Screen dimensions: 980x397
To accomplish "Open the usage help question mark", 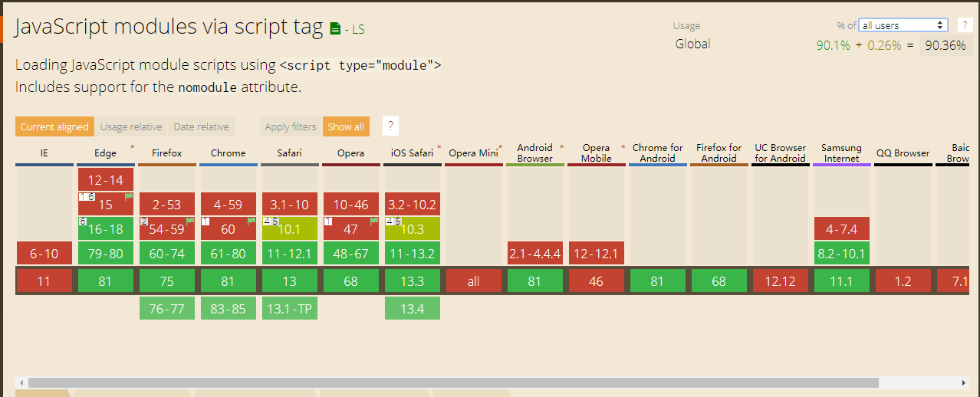I will click(x=965, y=25).
